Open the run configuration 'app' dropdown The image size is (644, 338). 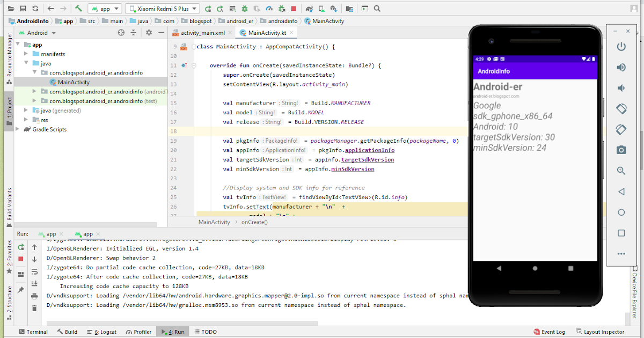click(105, 8)
